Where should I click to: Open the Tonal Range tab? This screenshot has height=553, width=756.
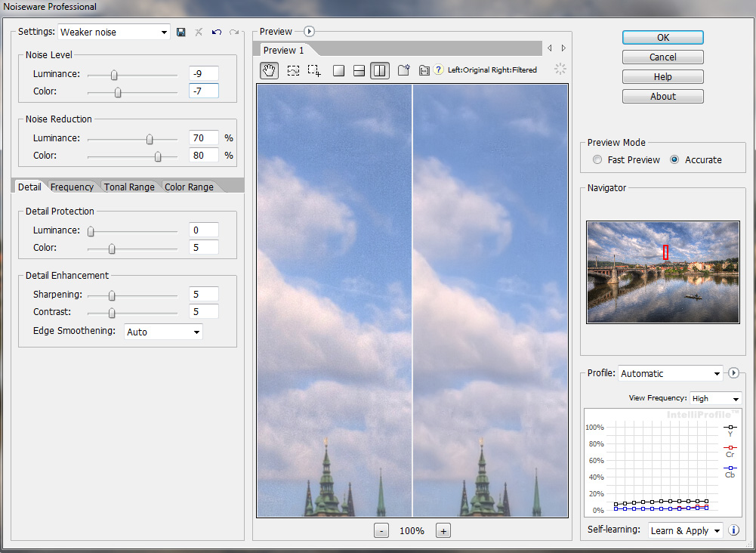point(129,187)
